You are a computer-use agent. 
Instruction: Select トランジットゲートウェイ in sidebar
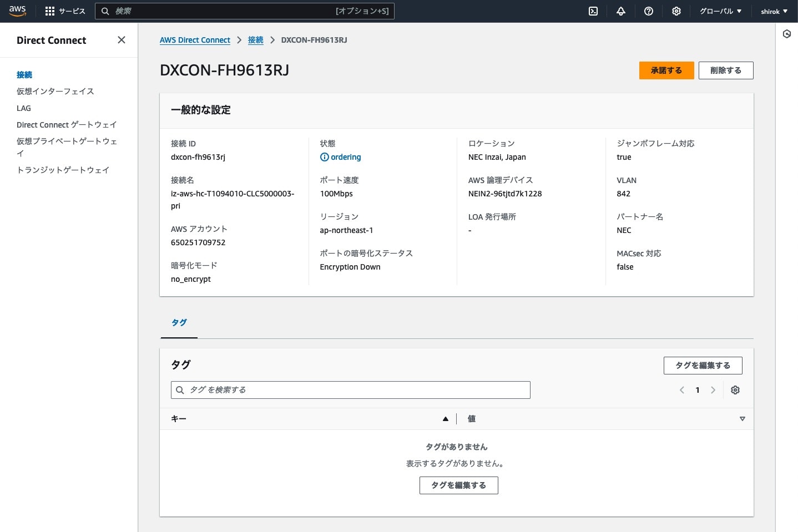pyautogui.click(x=63, y=170)
